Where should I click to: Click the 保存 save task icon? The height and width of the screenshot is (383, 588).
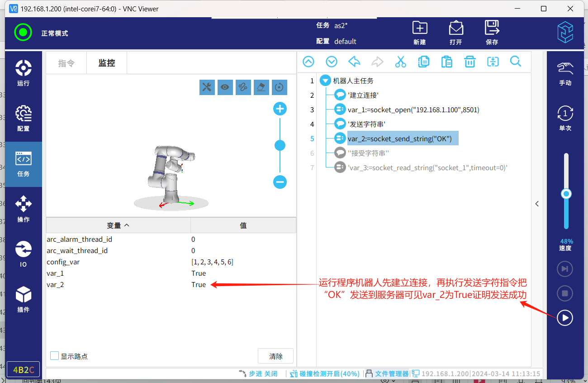click(x=492, y=33)
